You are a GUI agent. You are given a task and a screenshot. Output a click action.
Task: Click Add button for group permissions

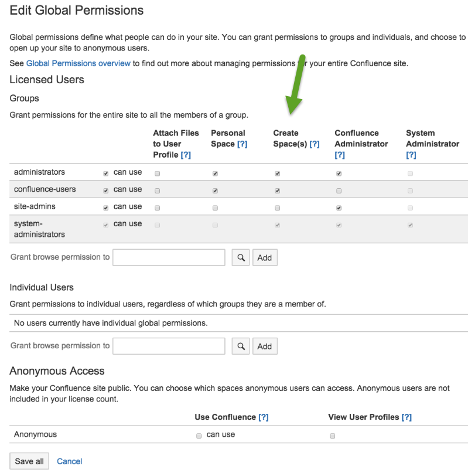point(265,258)
